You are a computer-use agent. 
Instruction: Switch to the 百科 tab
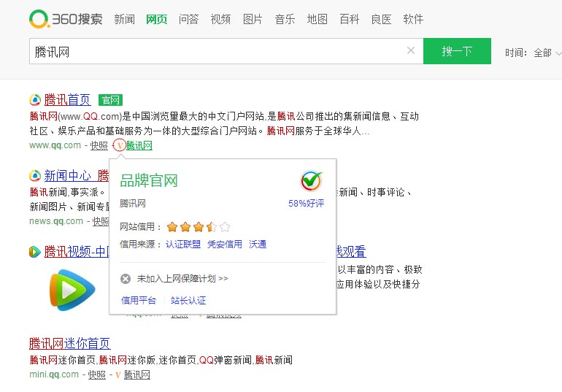pos(350,19)
